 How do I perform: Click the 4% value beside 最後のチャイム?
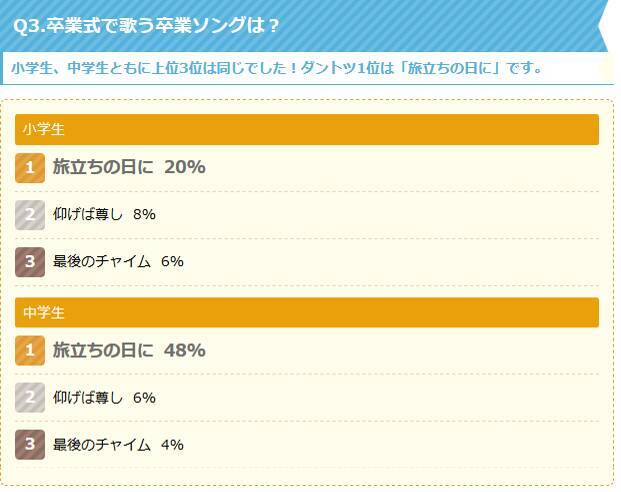[172, 444]
